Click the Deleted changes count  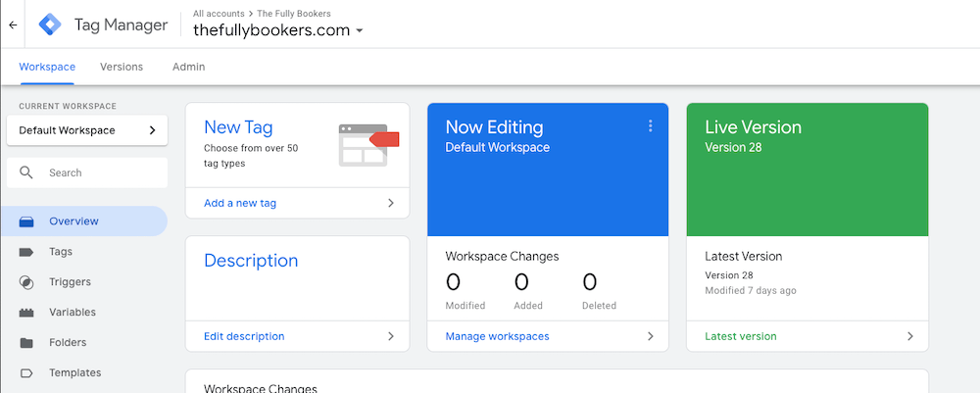point(589,282)
